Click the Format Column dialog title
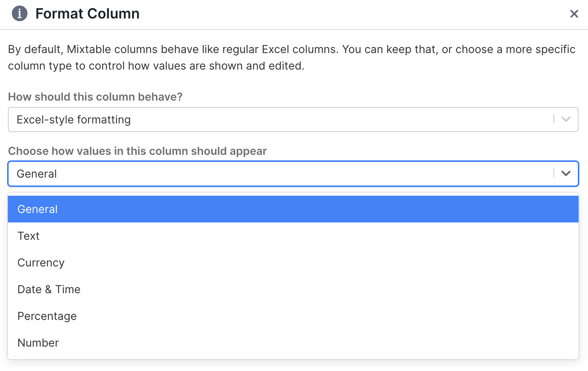This screenshot has width=588, height=371. click(87, 13)
